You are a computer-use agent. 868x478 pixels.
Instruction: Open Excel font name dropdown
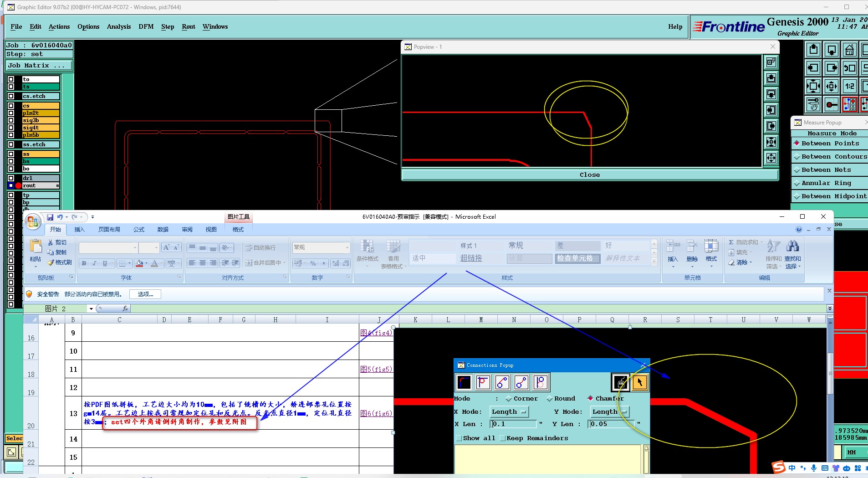pyautogui.click(x=135, y=247)
